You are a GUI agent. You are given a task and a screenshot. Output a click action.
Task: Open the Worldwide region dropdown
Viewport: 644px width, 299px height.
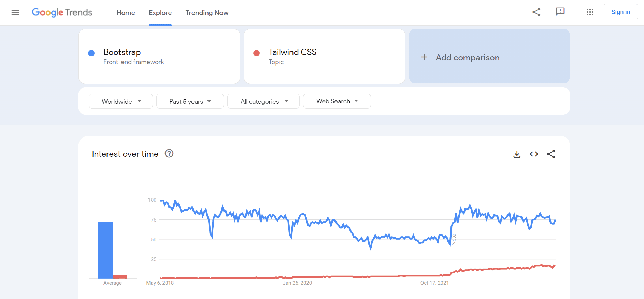120,101
